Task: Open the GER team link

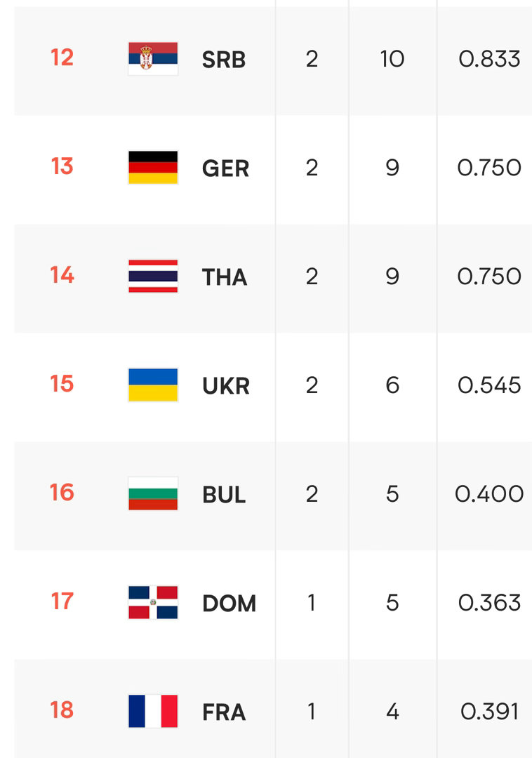Action: pos(225,168)
